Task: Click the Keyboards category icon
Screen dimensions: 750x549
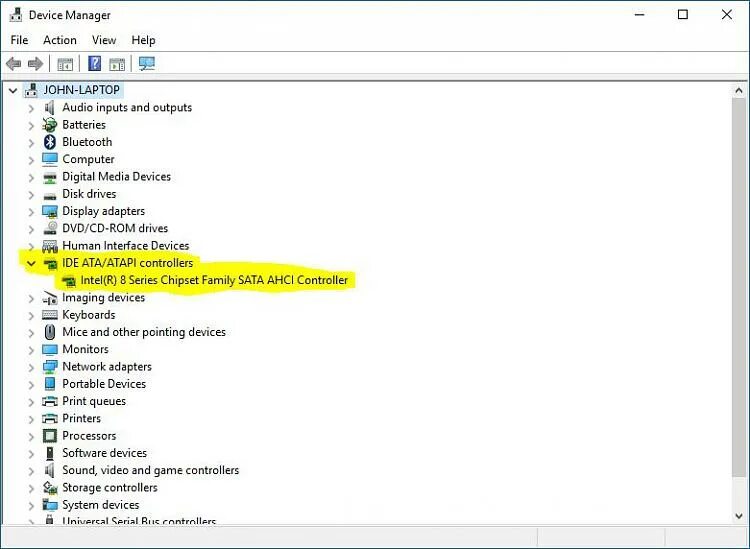Action: [50, 315]
